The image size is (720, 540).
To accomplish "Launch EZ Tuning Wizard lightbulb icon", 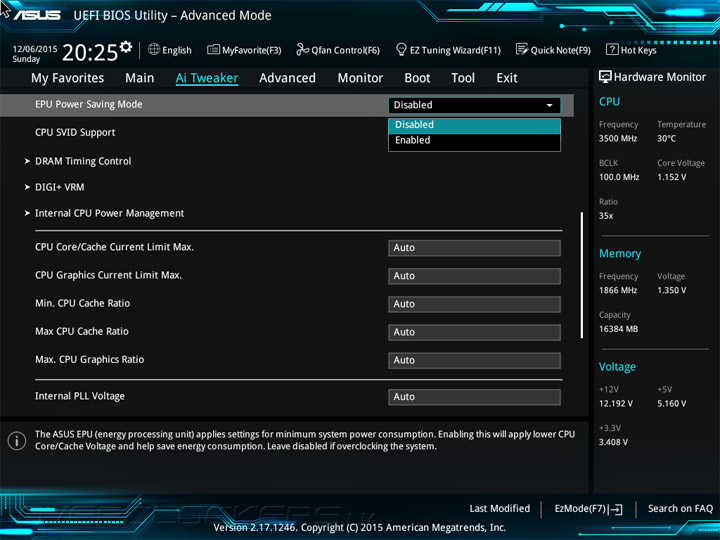I will click(x=401, y=50).
